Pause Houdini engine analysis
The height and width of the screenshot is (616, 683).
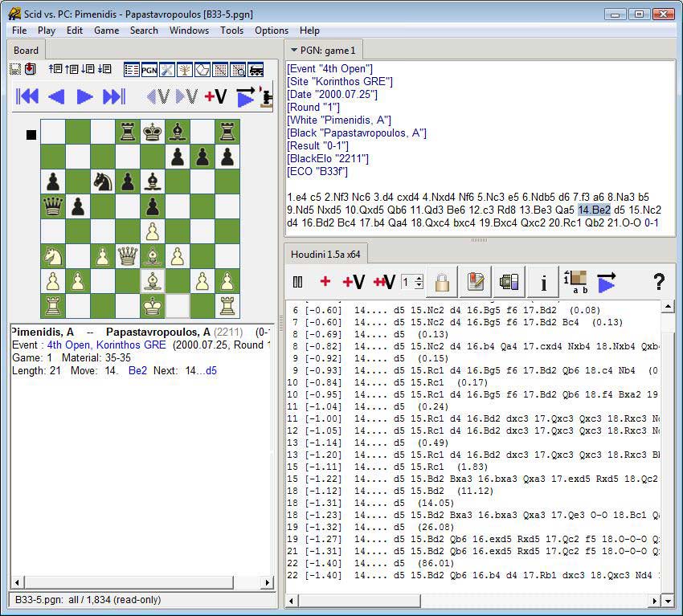[x=298, y=281]
